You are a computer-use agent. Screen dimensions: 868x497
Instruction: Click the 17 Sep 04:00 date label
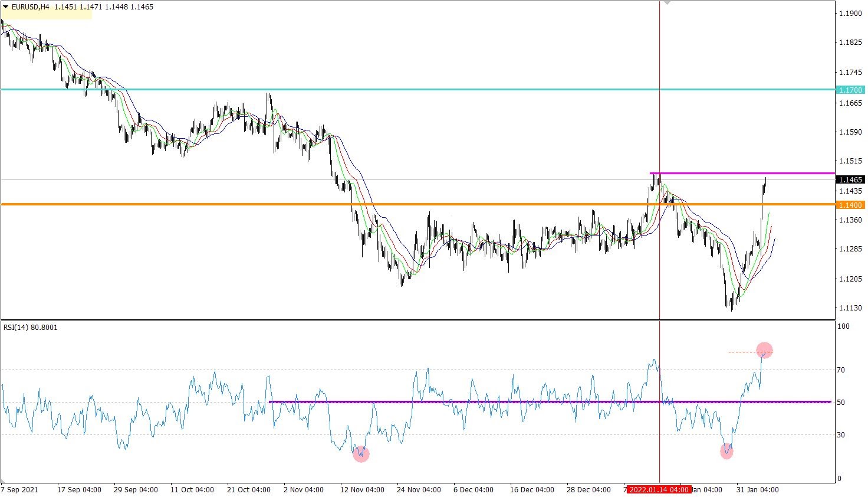[x=79, y=490]
